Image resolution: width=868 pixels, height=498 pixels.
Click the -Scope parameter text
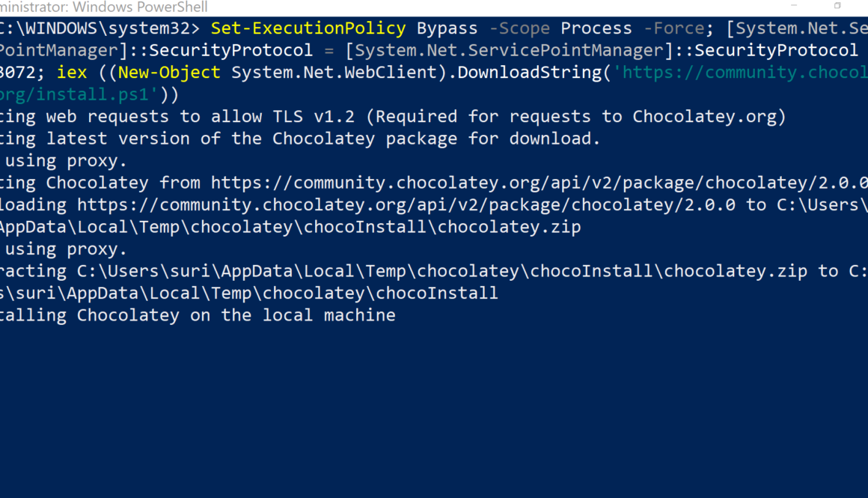point(519,28)
